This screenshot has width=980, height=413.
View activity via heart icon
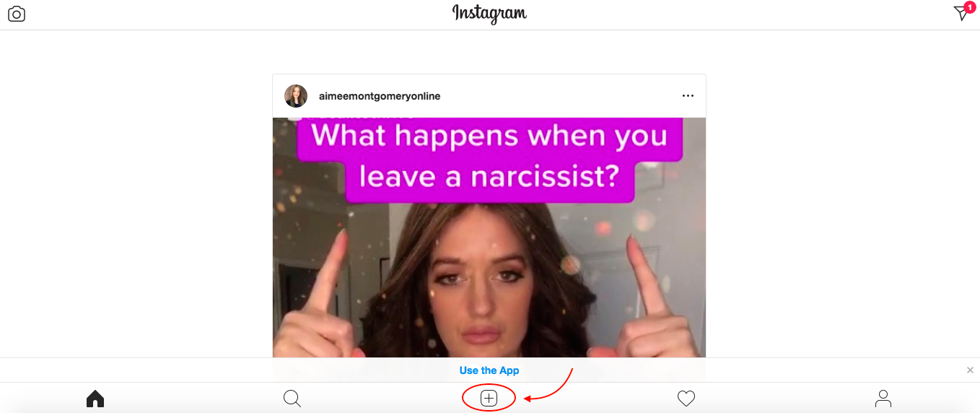point(686,399)
